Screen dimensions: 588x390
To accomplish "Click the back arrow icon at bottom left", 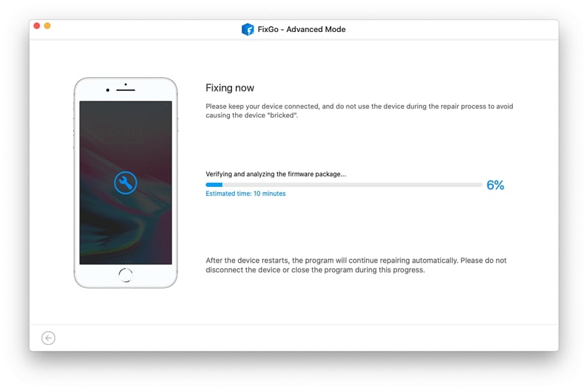I will (48, 338).
